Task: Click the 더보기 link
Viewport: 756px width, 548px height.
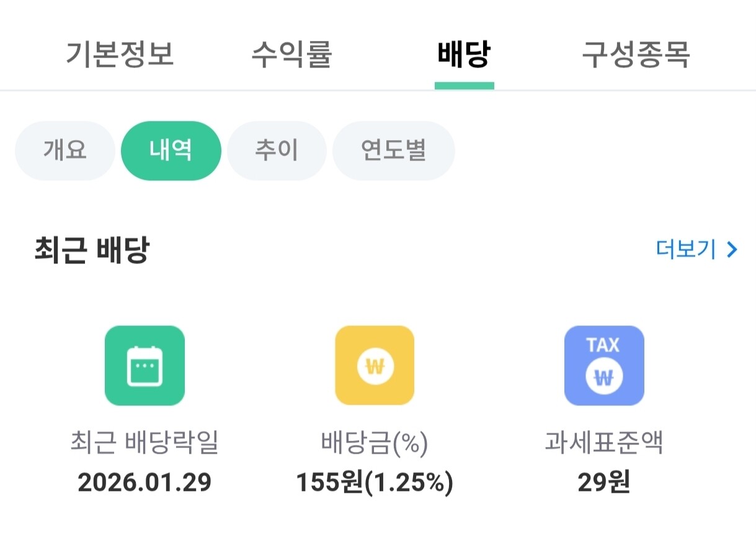Action: (686, 250)
